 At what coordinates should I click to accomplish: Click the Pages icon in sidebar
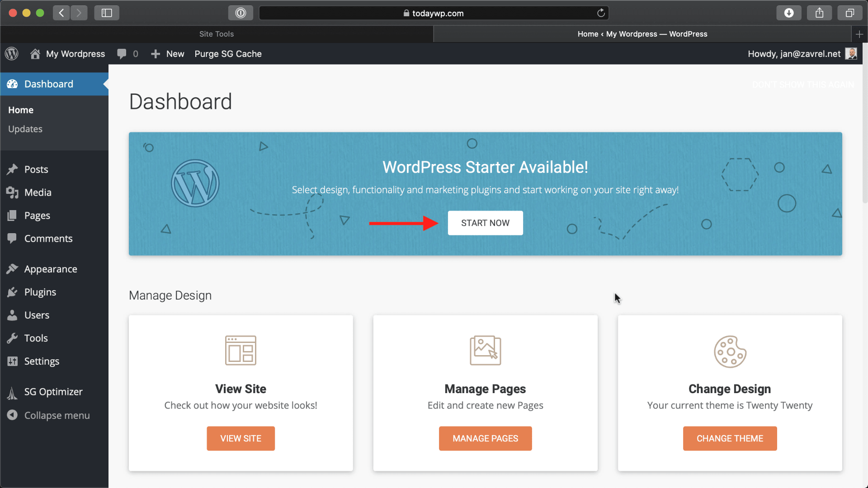12,216
